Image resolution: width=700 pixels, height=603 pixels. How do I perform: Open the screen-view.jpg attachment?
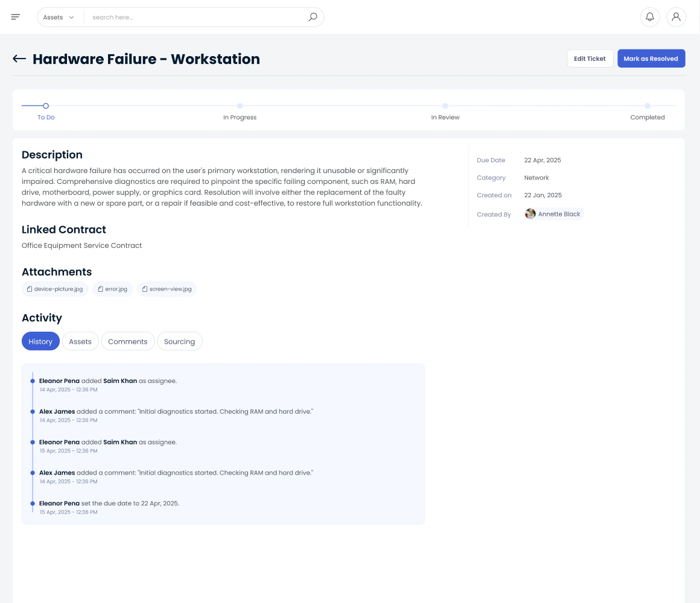(x=167, y=289)
